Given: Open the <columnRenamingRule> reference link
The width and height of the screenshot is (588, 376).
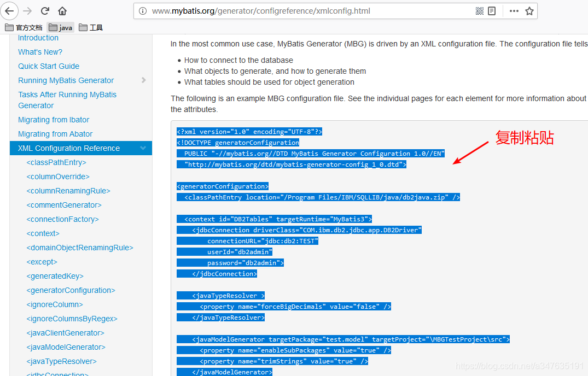Looking at the screenshot, I should click(68, 191).
